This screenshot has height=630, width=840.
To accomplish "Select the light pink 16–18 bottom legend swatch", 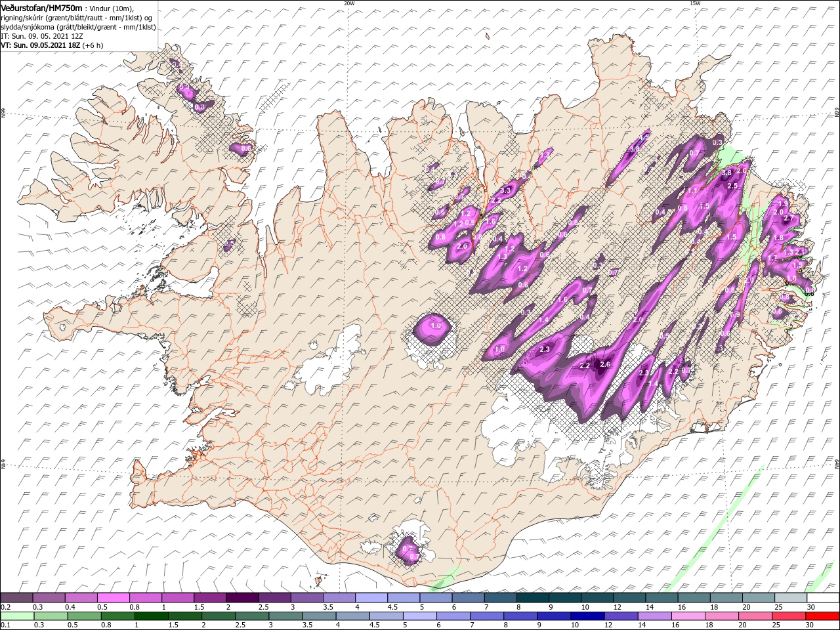I will [x=687, y=616].
